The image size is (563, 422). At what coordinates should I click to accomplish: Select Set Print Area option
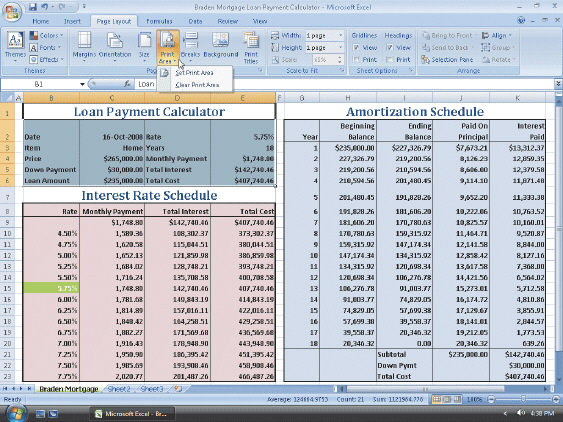coord(194,73)
